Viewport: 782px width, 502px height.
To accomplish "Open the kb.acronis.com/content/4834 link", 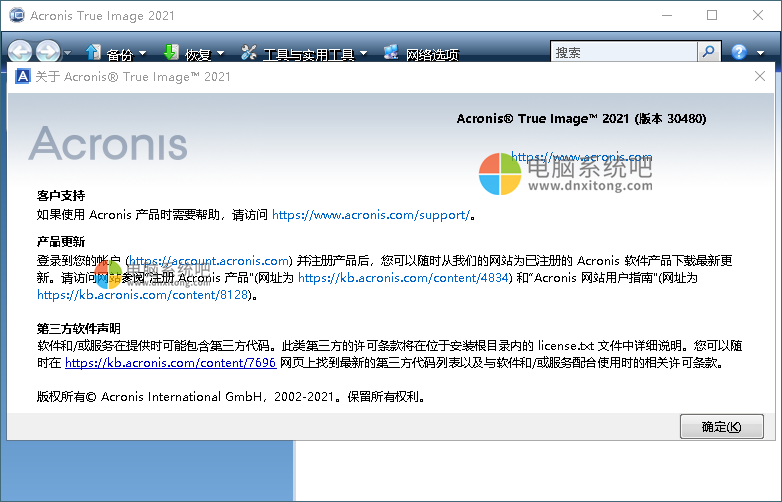I will (403, 278).
